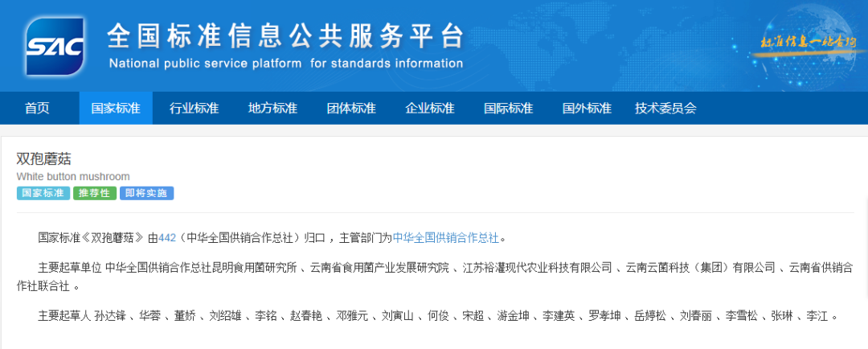Viewport: 868px width, 349px height.
Task: Click the White button mushroom subtitle
Action: tap(73, 176)
